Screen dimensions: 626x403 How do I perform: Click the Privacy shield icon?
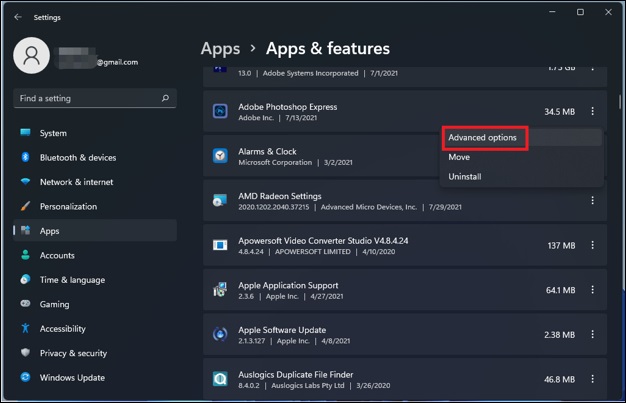coord(26,353)
